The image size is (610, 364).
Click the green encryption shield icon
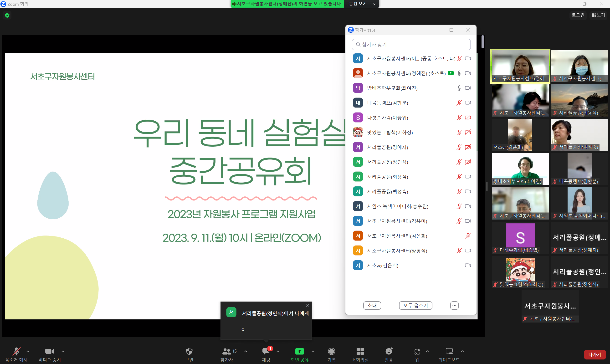coord(7,15)
